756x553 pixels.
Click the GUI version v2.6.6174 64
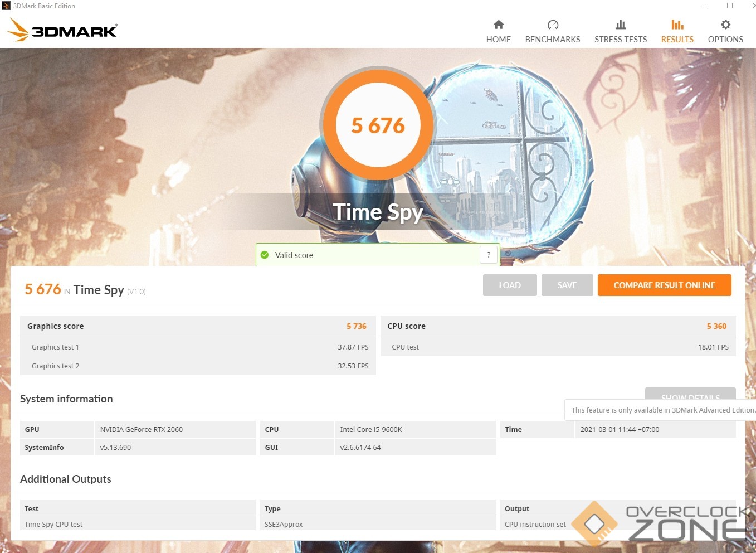point(360,447)
